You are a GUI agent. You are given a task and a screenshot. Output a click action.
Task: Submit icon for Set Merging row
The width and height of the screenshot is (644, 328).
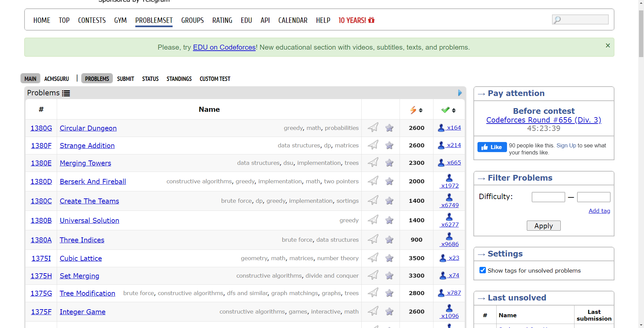click(373, 275)
